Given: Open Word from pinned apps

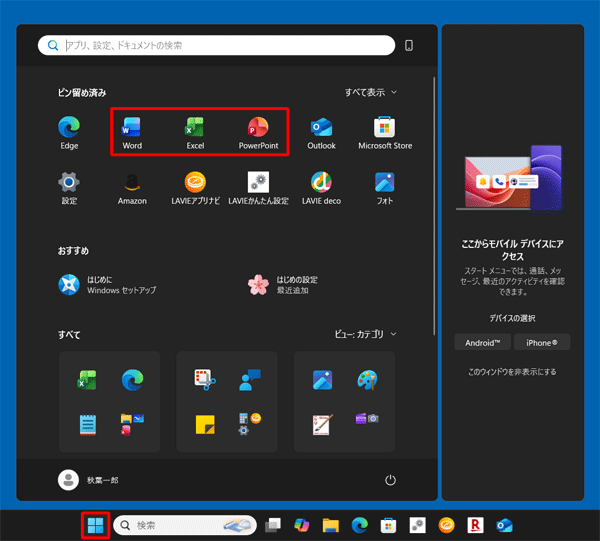Looking at the screenshot, I should click(x=132, y=130).
